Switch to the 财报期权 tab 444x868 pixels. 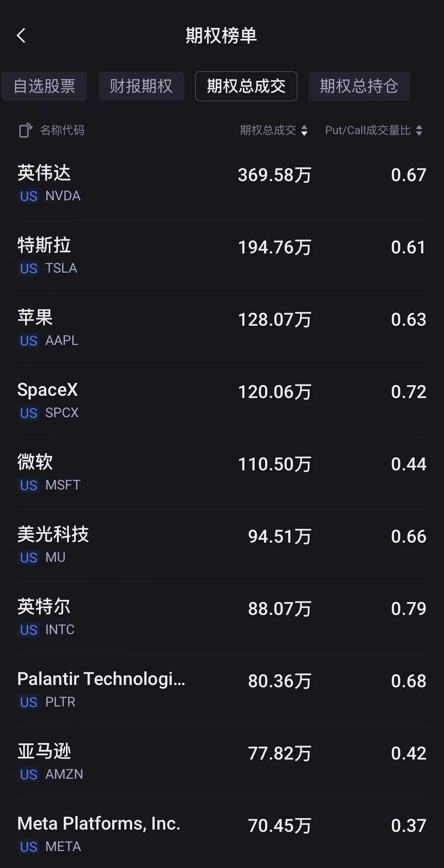click(141, 86)
